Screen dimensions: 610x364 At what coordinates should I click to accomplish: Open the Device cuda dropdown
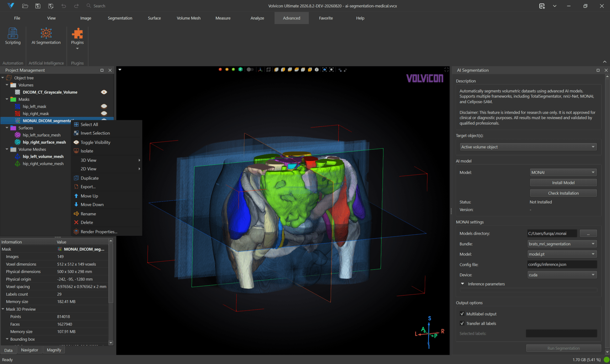point(562,275)
